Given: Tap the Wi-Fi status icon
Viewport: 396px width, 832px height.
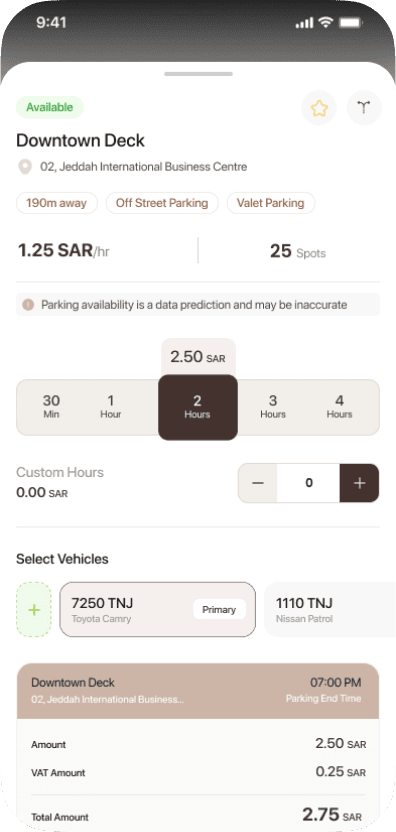Looking at the screenshot, I should 325,22.
